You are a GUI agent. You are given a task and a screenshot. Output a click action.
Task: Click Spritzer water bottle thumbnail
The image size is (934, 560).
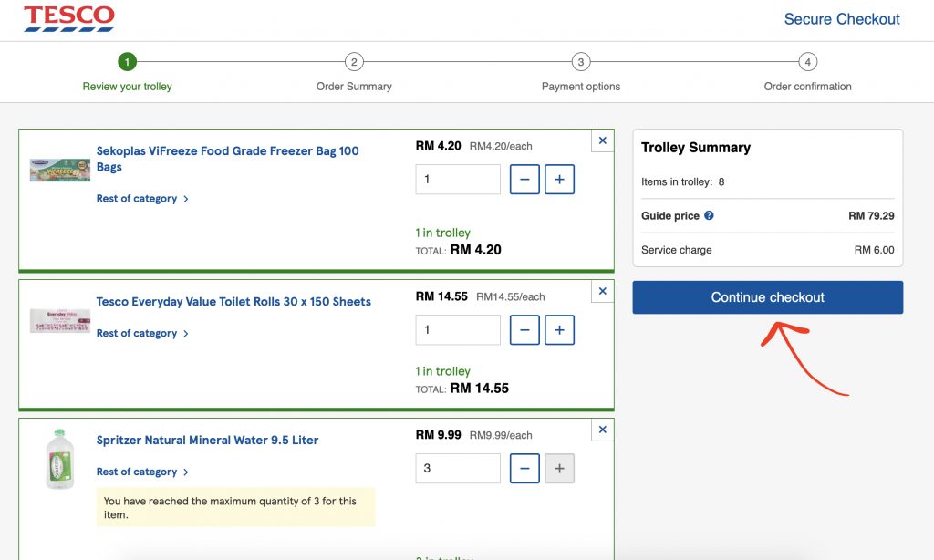[x=59, y=459]
